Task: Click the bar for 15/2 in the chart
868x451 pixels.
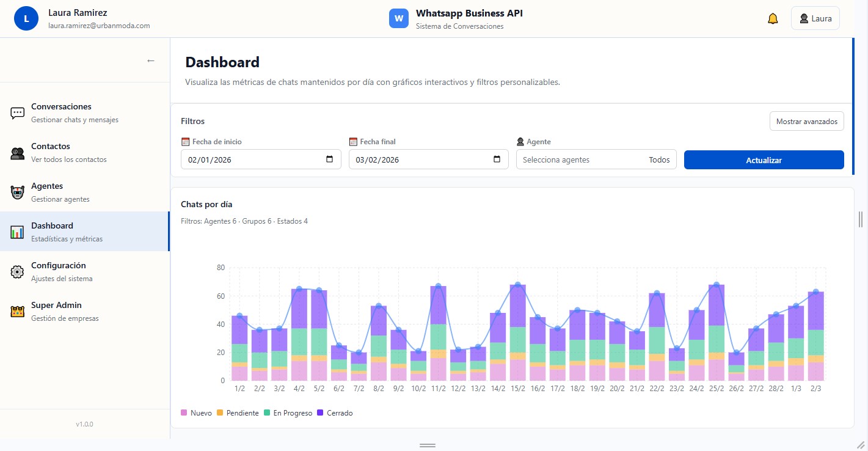Action: [x=518, y=332]
